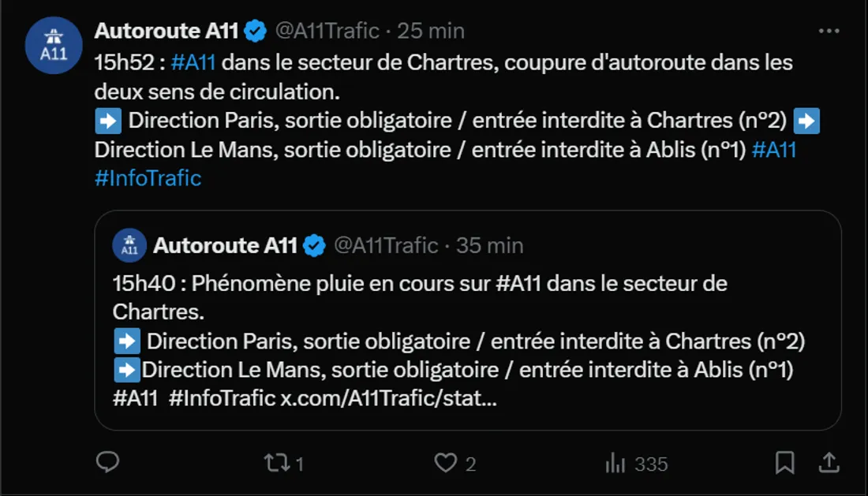
Task: Open the more options menu on the tweet
Action: 829,30
